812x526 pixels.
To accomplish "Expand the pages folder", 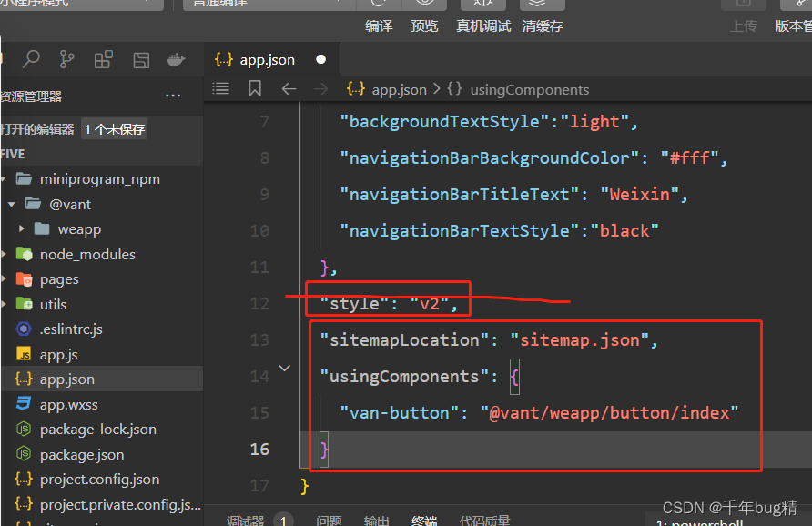I will click(5, 278).
